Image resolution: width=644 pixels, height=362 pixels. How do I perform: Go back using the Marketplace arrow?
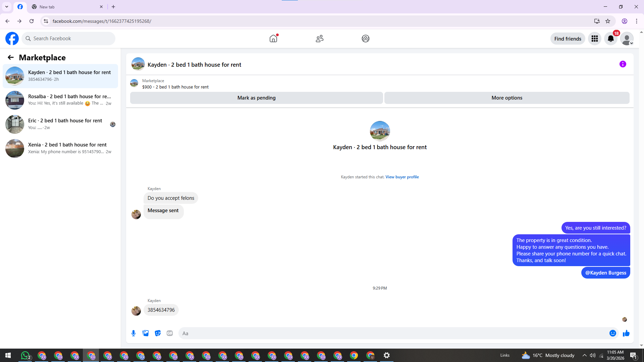(x=11, y=57)
